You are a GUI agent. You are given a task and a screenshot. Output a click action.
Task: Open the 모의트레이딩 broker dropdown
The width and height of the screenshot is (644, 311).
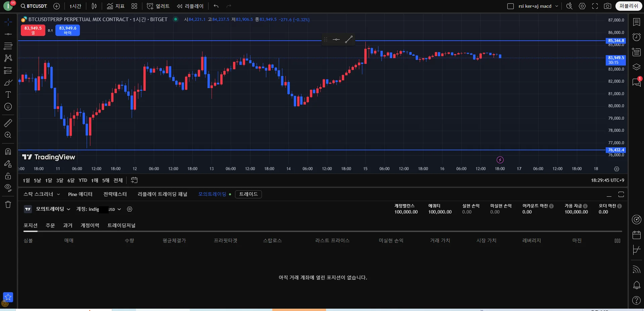click(x=53, y=209)
